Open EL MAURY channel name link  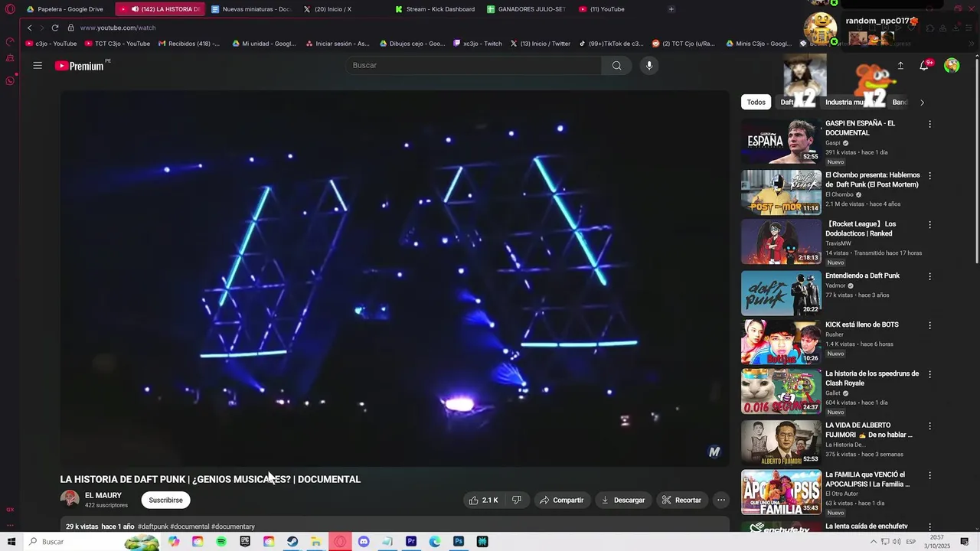pyautogui.click(x=103, y=495)
